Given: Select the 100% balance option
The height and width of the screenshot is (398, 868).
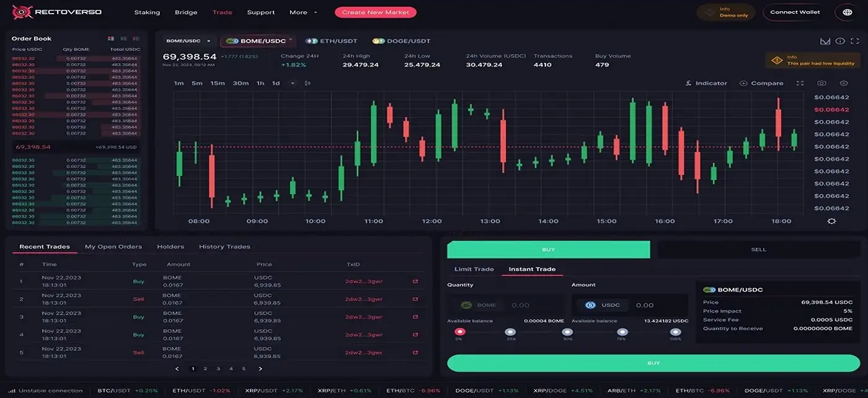Looking at the screenshot, I should [x=675, y=332].
